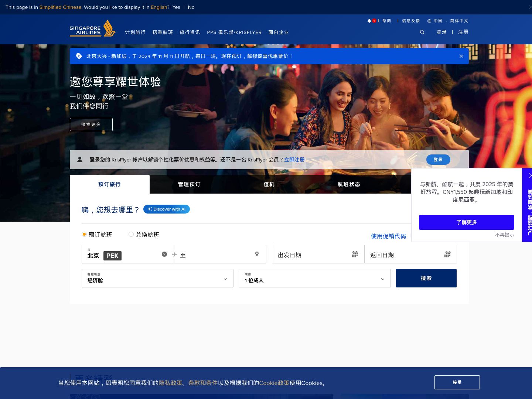This screenshot has height=399, width=532.
Task: Open the 搭乘航班 menu
Action: coord(163,33)
